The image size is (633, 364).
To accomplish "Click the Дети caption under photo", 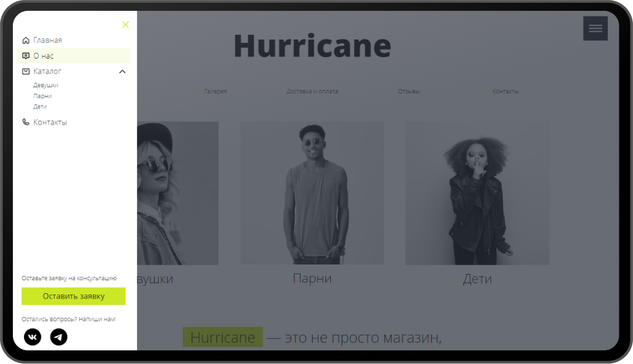I will point(477,278).
